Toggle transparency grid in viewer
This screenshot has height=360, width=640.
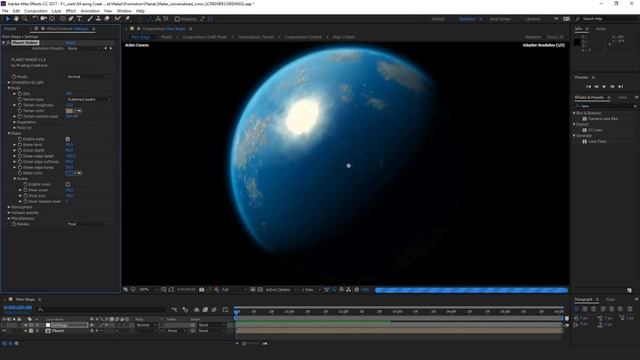260,290
